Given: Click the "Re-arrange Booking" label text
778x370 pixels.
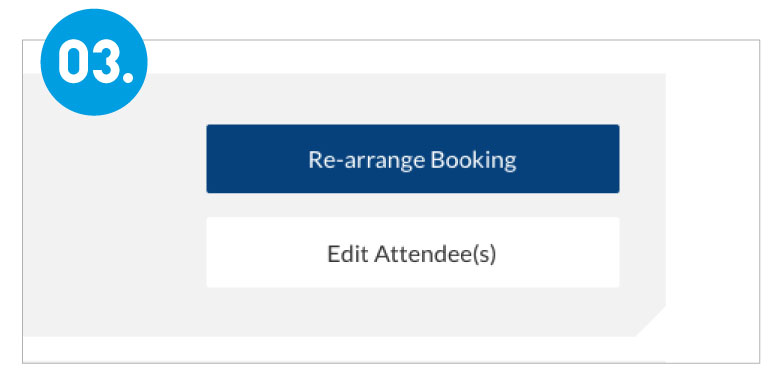Looking at the screenshot, I should [x=412, y=160].
